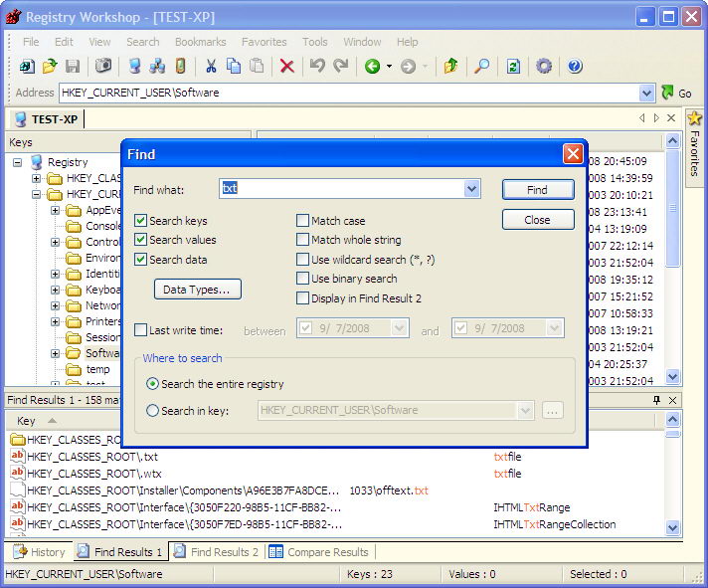The image size is (708, 588).
Task: Click the Find Results vertical scrollbar down arrow
Action: pos(672,528)
